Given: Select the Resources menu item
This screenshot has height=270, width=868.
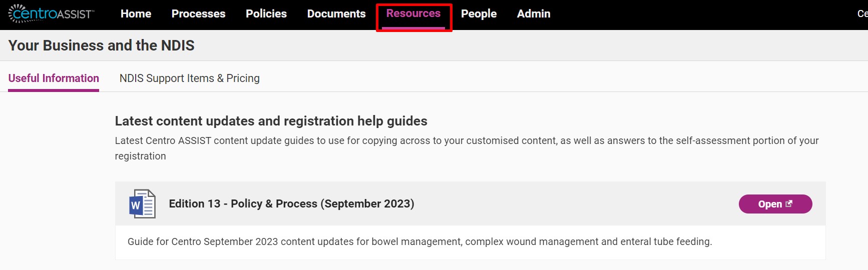Looking at the screenshot, I should click(413, 13).
